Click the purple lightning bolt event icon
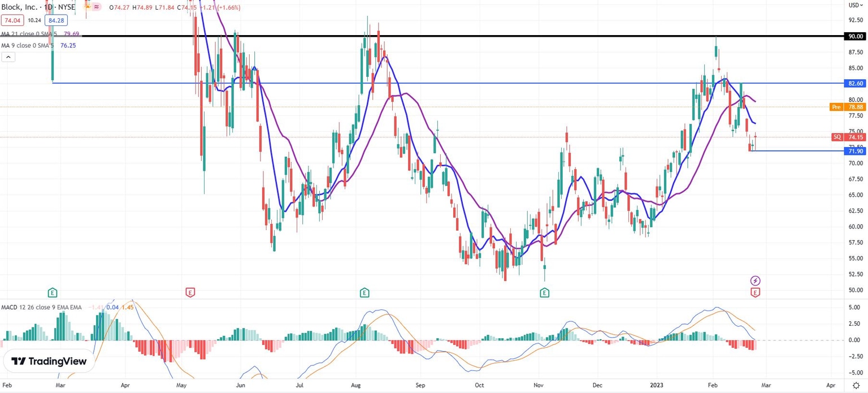The image size is (868, 393). (x=755, y=280)
